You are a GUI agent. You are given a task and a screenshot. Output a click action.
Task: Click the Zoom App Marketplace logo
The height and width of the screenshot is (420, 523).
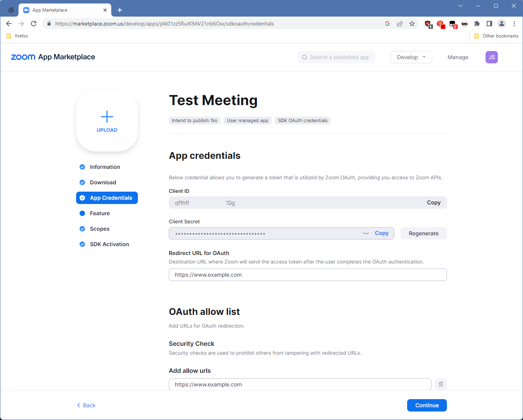click(53, 57)
